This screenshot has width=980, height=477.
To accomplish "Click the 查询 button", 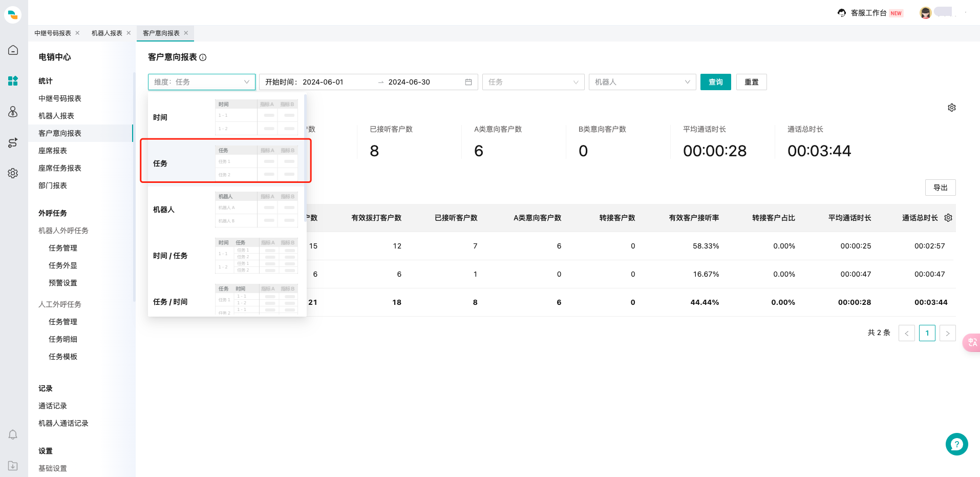I will pos(715,82).
